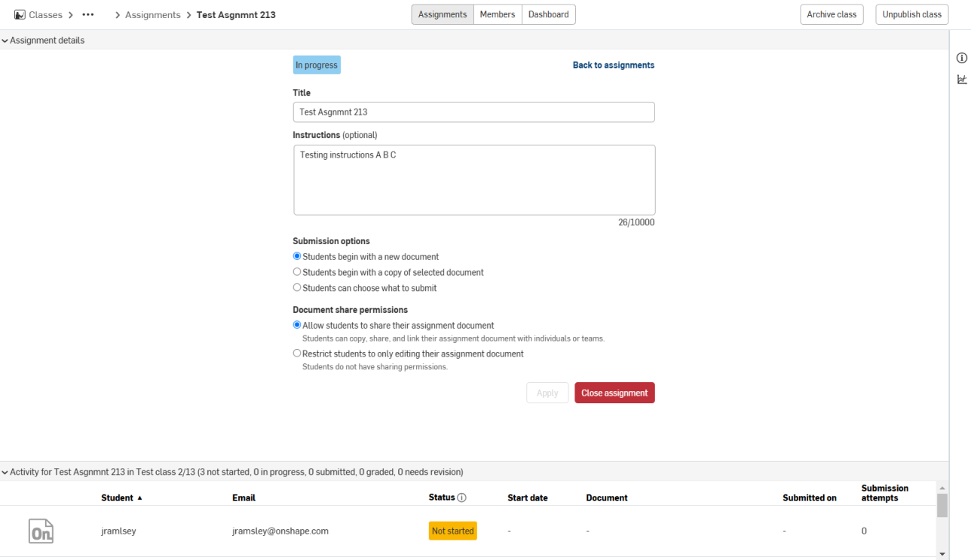Select Students can choose what to submit
Image resolution: width=971 pixels, height=560 pixels.
click(x=297, y=288)
